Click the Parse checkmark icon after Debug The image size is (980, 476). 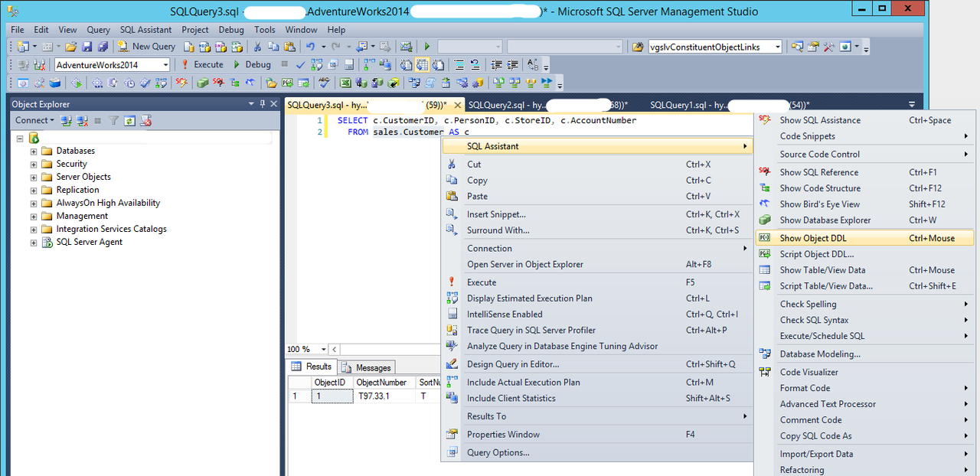tap(300, 64)
